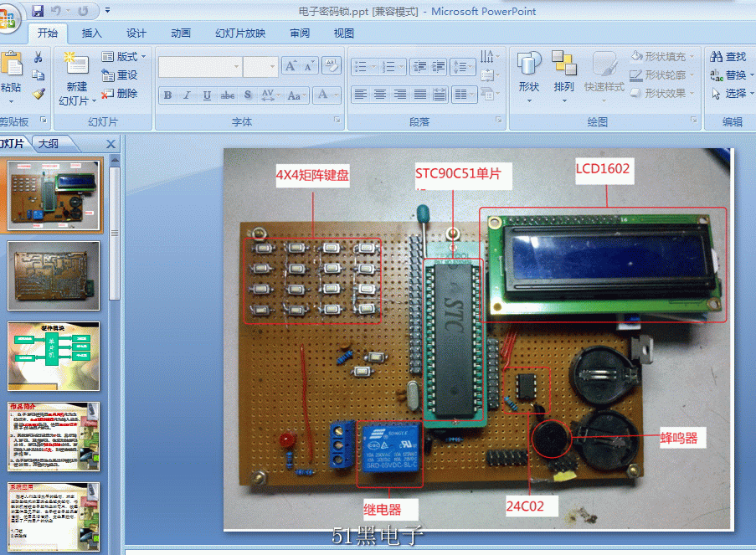Open the customize quick access toolbar dropdown
The image size is (756, 555).
(x=107, y=11)
